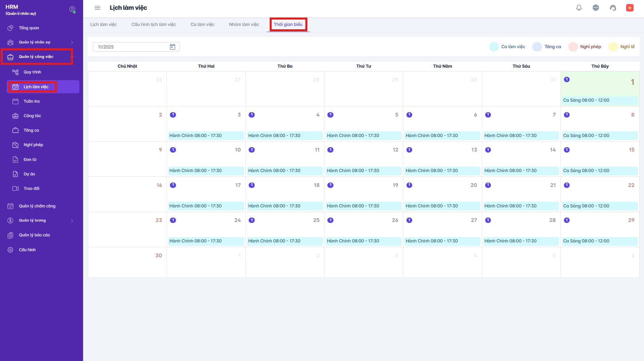Click the support headset icon
Viewport: 644px width, 361px height.
[x=613, y=8]
